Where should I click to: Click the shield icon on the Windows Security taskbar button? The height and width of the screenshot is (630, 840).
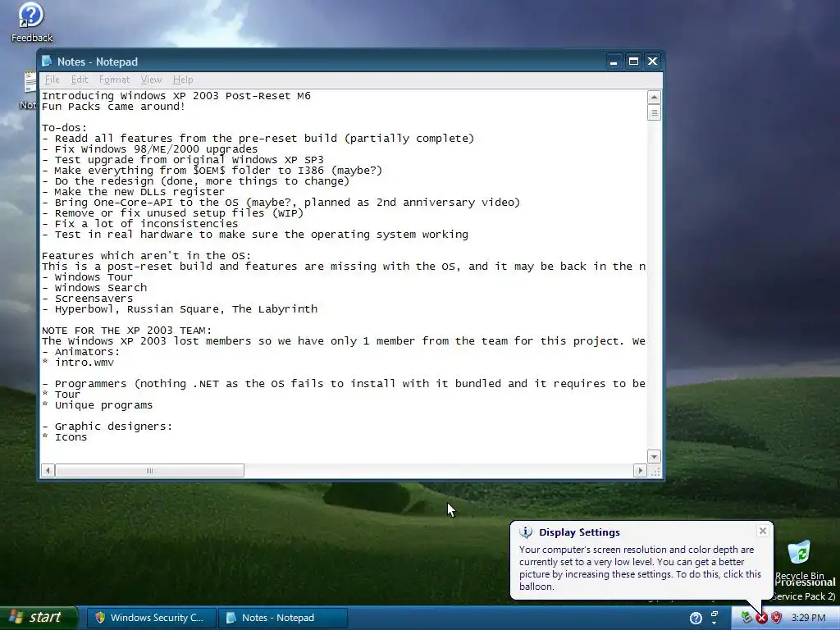(100, 618)
